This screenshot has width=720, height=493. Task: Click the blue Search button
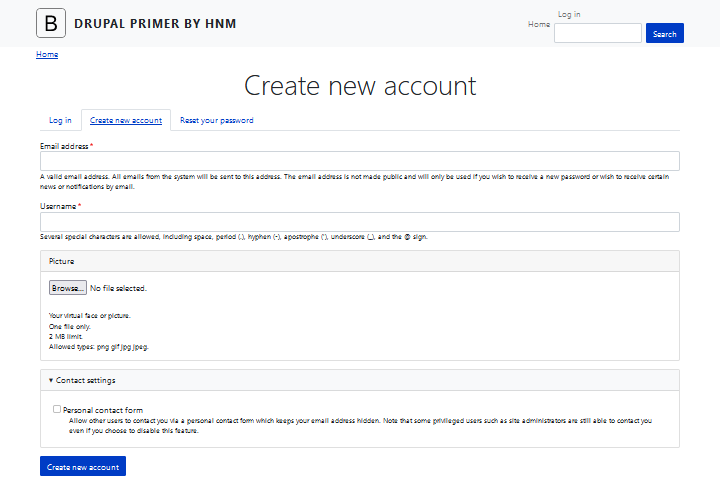(664, 33)
